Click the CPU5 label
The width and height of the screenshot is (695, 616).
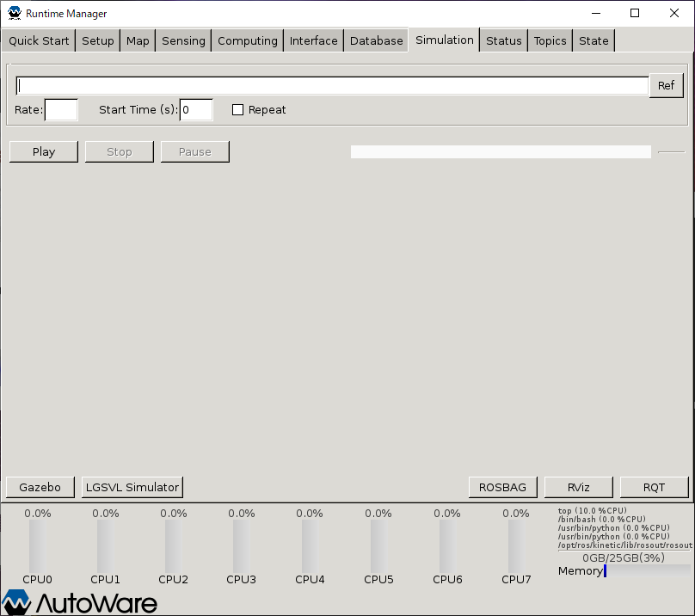pos(378,580)
